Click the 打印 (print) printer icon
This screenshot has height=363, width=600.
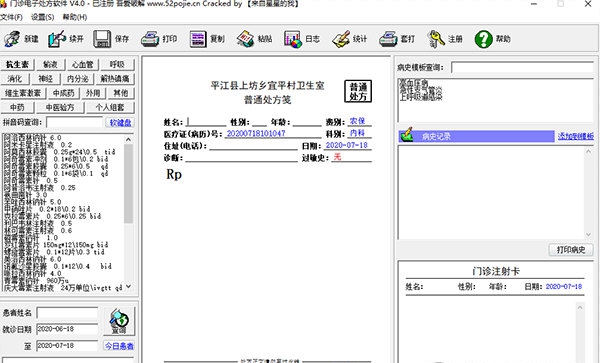click(x=150, y=39)
